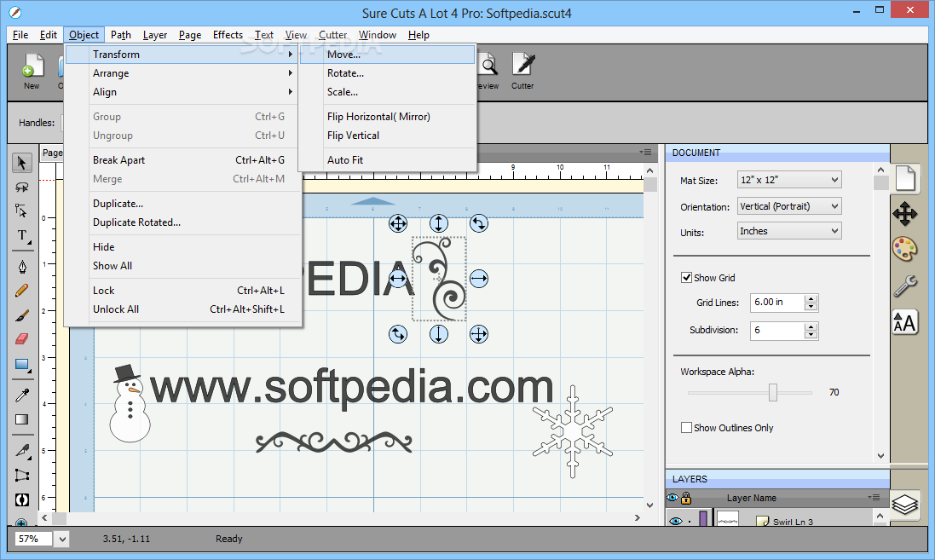
Task: Open the Position & Size move panel icon
Action: coord(905,213)
